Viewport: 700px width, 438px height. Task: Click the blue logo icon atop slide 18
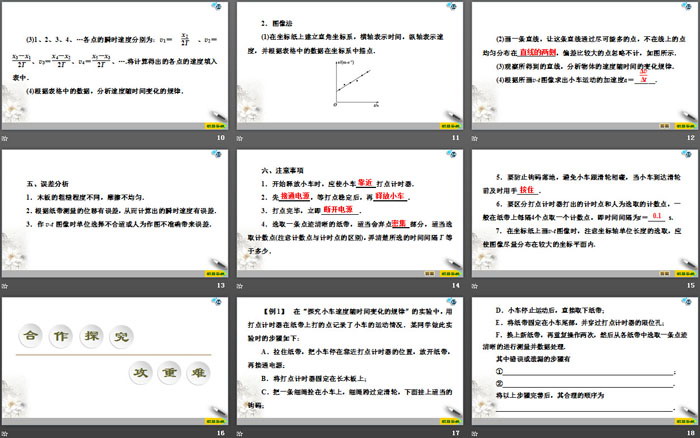(686, 302)
